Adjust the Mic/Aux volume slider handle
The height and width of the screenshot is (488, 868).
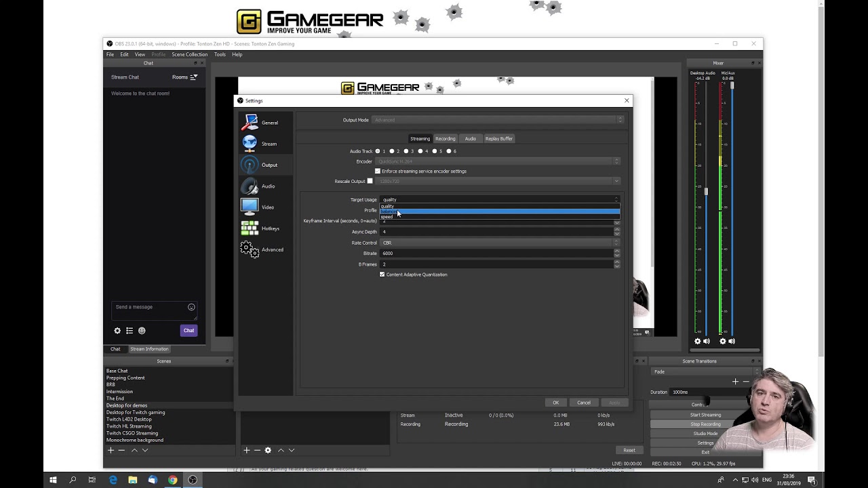(x=732, y=85)
